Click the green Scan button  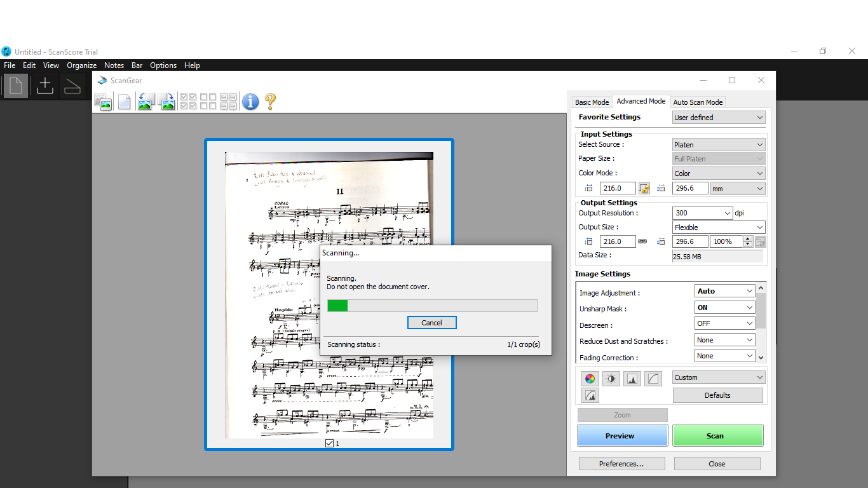[x=718, y=436]
